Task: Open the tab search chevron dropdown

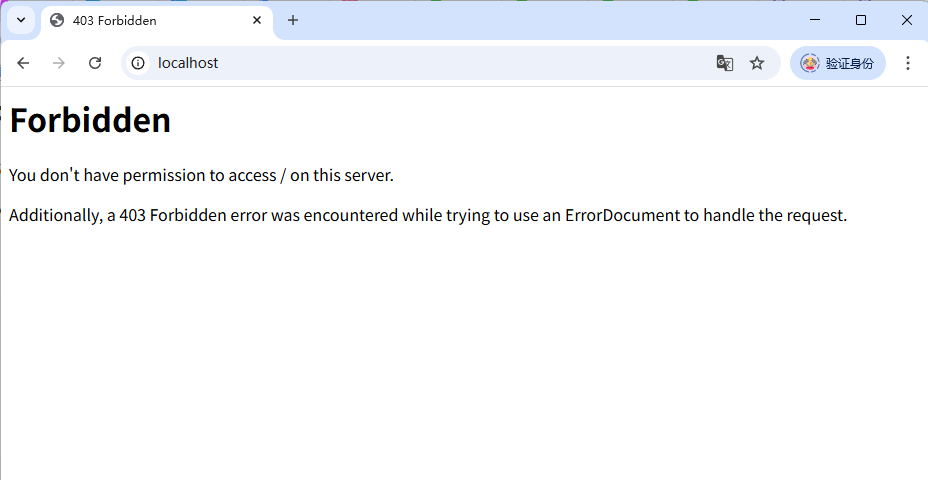Action: [x=21, y=20]
